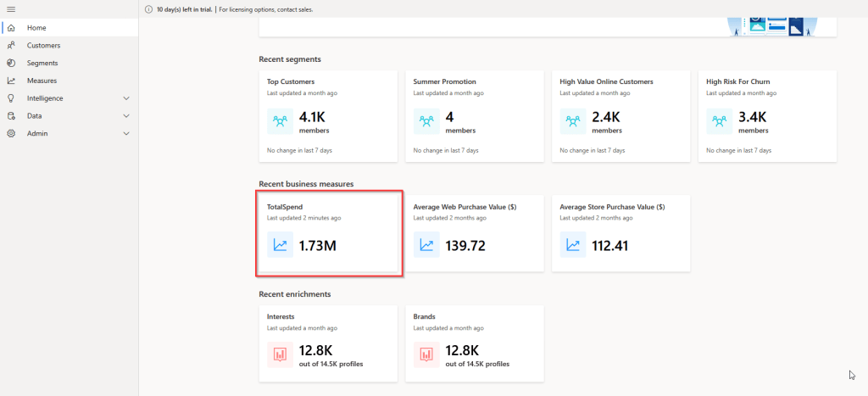Screen dimensions: 868x396
Task: Click the Average Store Purchase Value chart icon
Action: tap(574, 245)
